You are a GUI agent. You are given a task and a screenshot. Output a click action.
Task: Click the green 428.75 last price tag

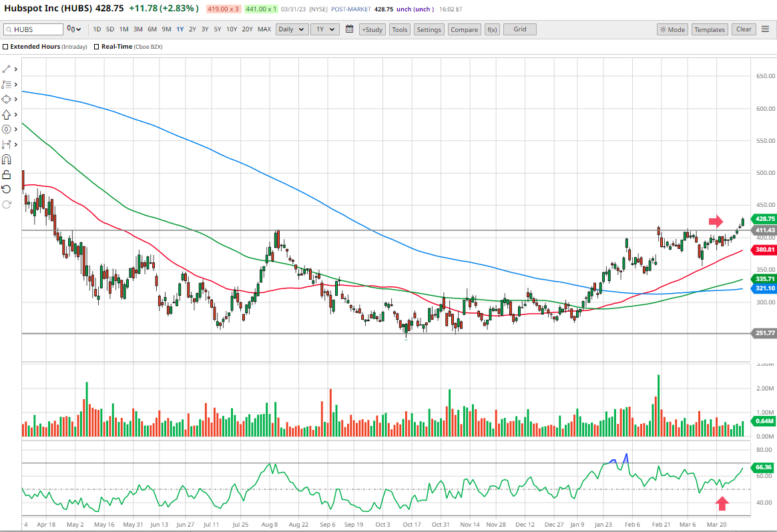(x=764, y=218)
